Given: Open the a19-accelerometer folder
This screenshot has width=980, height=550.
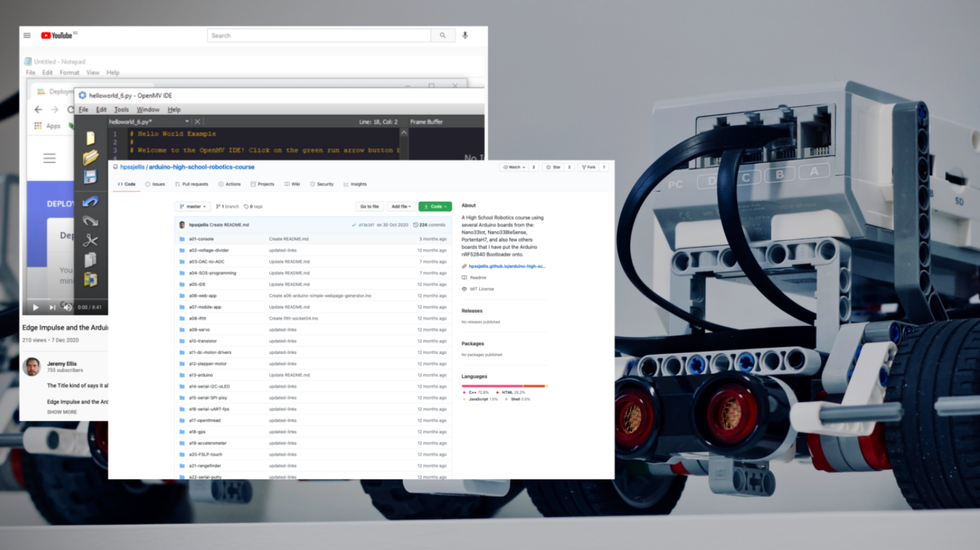Looking at the screenshot, I should pyautogui.click(x=208, y=443).
